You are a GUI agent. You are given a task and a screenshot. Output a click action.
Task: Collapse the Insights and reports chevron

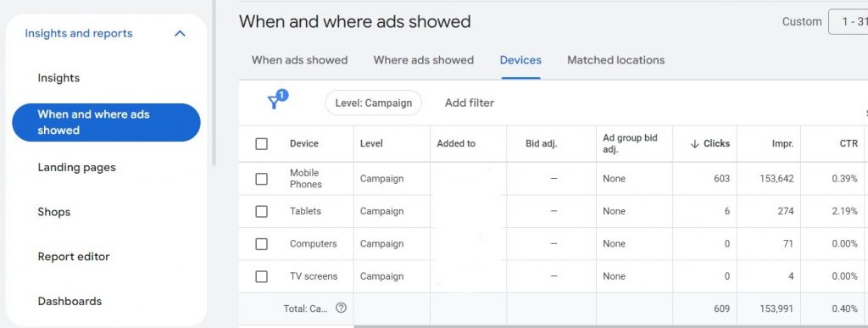click(180, 34)
